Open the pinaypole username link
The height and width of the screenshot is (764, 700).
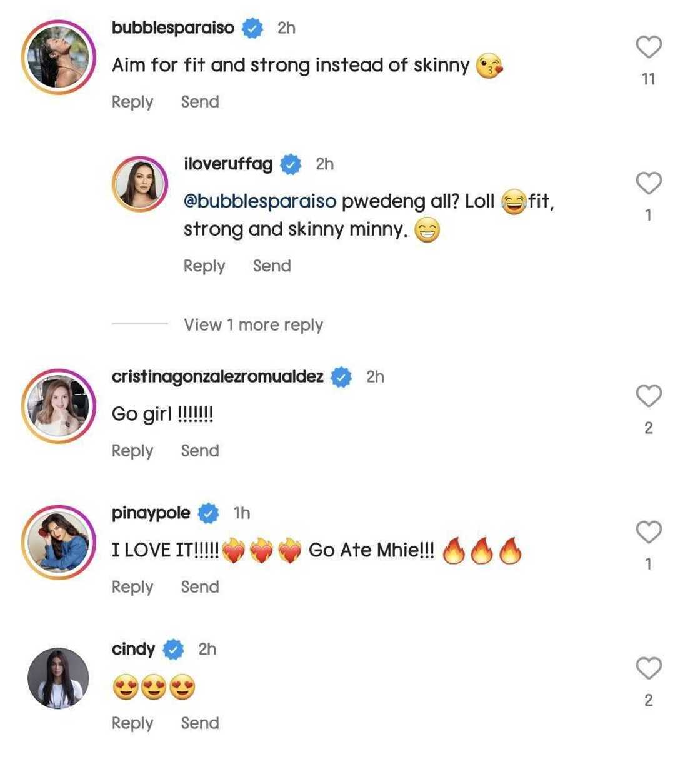[151, 513]
